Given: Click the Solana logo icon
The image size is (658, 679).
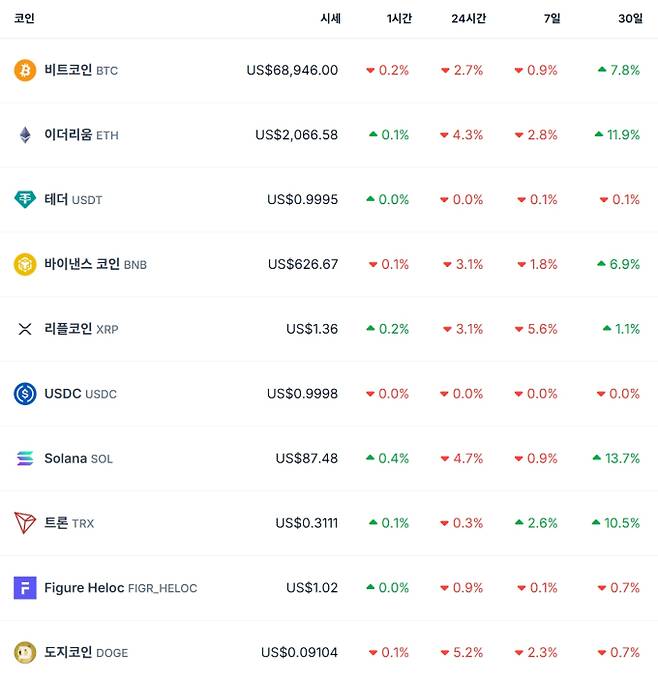Looking at the screenshot, I should (x=25, y=459).
